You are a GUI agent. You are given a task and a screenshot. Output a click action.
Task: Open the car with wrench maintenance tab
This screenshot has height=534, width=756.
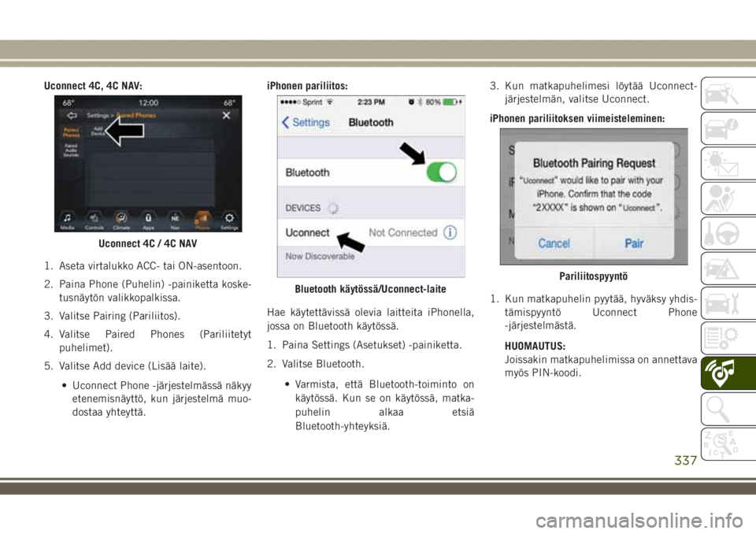pyautogui.click(x=728, y=303)
